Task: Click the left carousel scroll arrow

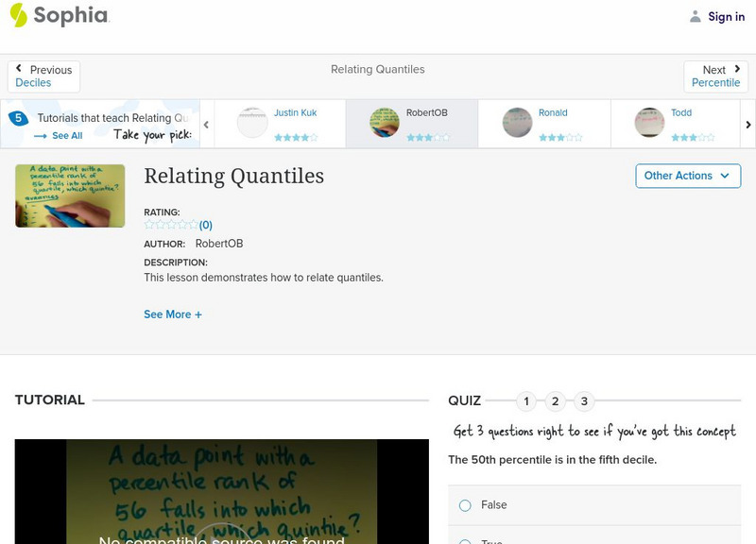Action: click(206, 124)
